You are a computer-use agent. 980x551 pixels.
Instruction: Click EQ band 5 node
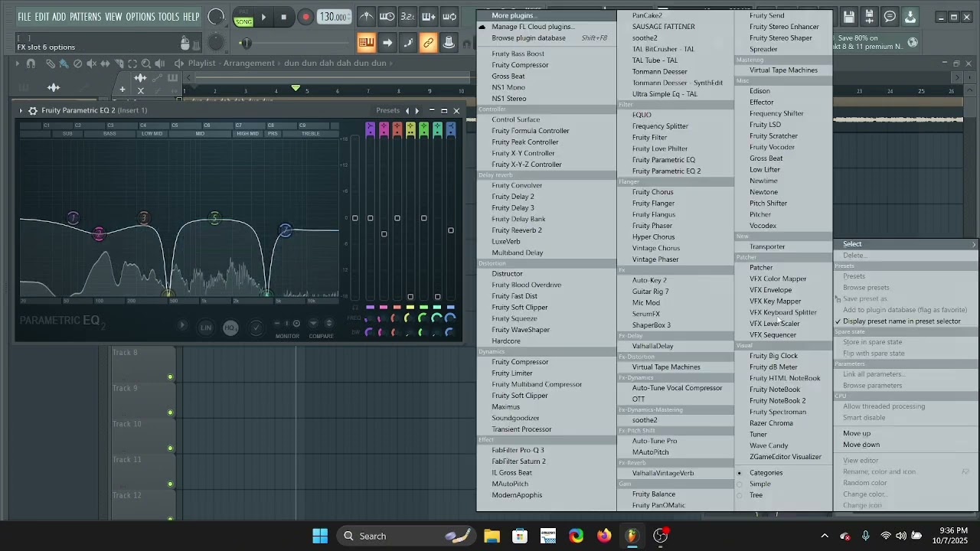click(x=215, y=219)
